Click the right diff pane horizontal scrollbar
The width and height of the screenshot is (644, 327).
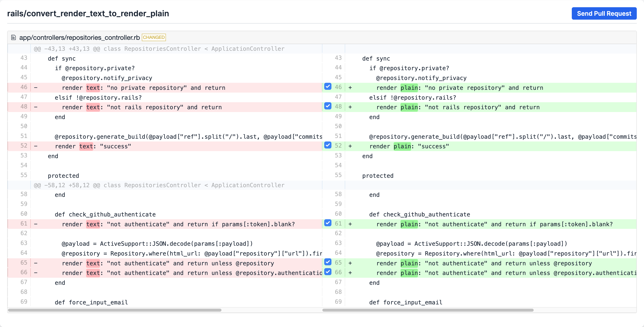click(428, 310)
